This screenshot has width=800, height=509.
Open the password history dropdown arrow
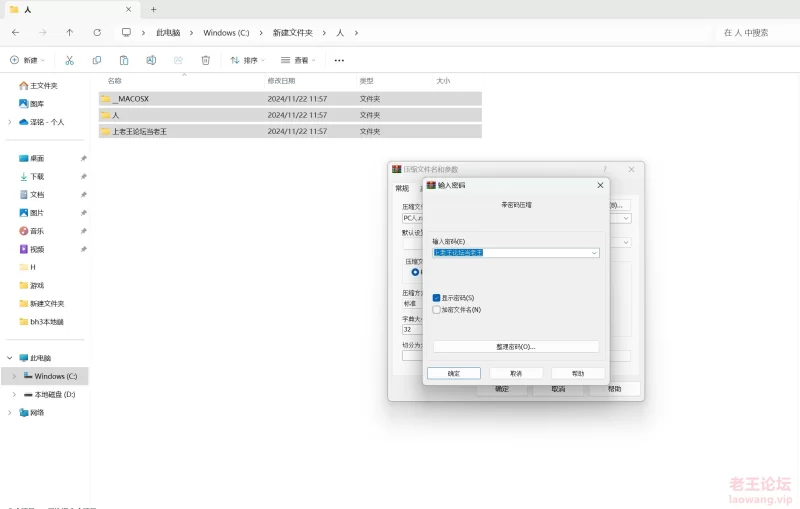click(x=594, y=253)
